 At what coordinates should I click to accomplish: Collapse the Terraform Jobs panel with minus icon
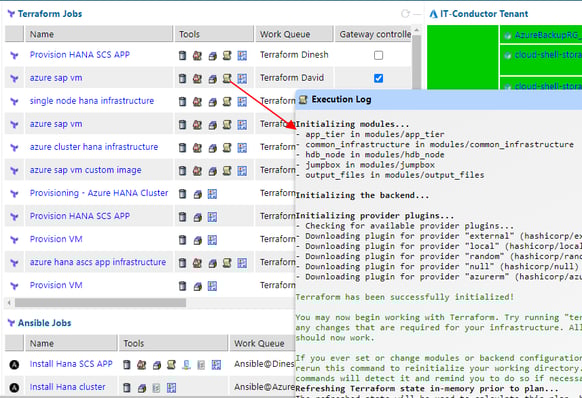pyautogui.click(x=418, y=14)
